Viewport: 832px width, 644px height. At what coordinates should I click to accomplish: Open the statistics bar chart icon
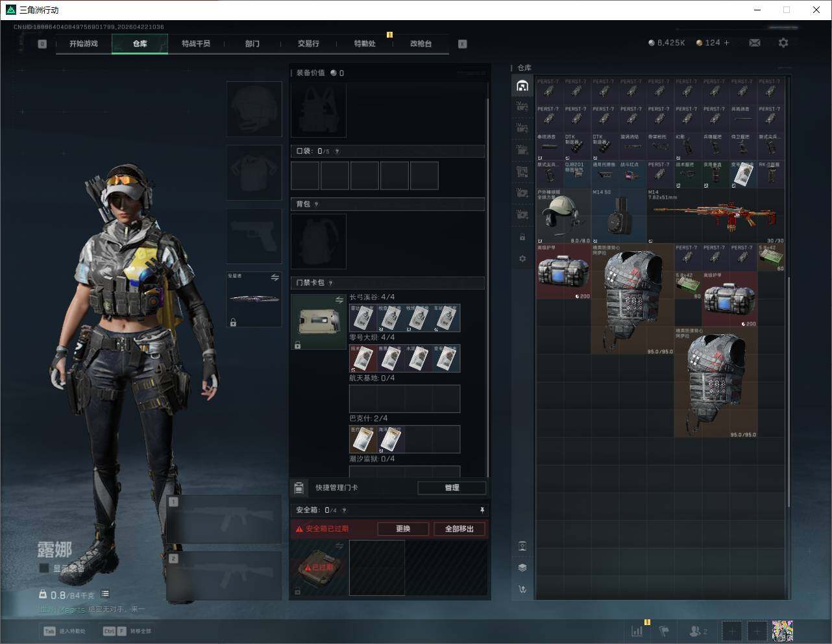click(638, 630)
